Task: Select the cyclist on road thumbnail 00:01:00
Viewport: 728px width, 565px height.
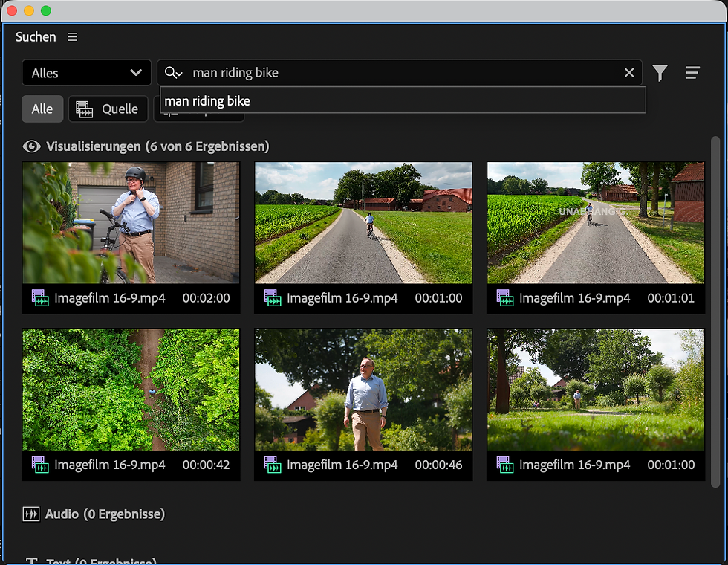Action: tap(363, 222)
